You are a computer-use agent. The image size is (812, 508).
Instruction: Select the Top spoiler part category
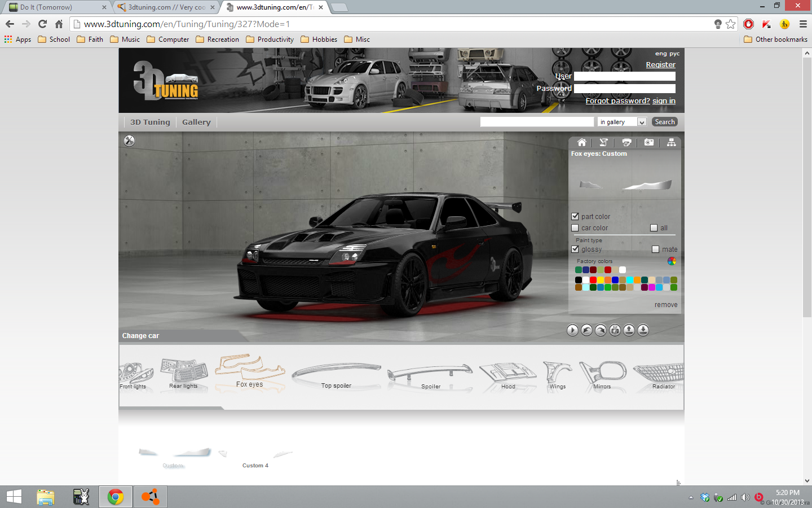point(336,375)
